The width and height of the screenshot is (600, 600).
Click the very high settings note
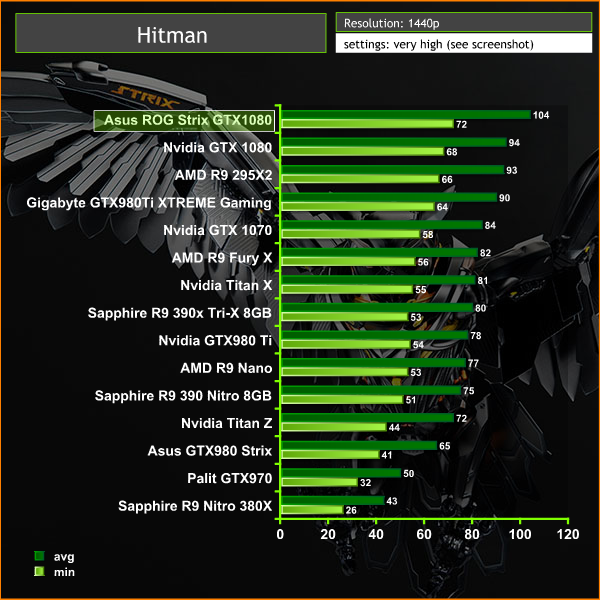pyautogui.click(x=464, y=44)
